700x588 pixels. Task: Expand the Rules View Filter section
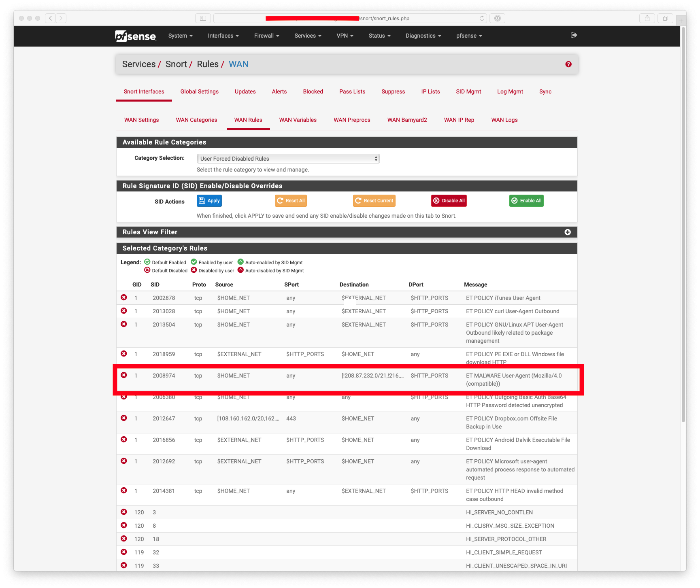click(567, 232)
